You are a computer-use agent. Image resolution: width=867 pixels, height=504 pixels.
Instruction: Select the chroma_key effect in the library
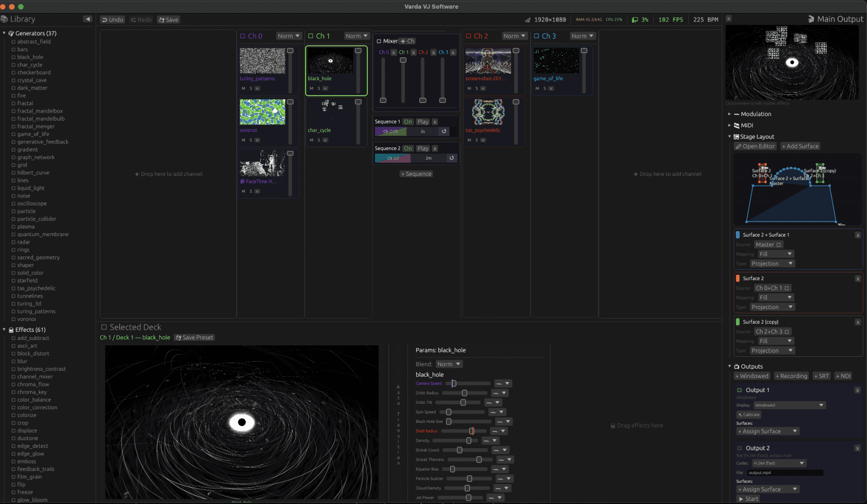(x=32, y=392)
